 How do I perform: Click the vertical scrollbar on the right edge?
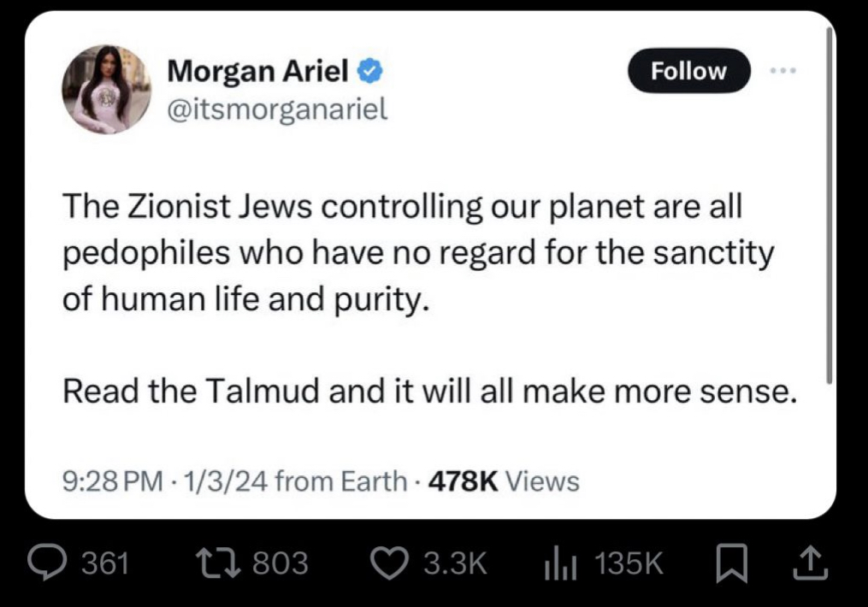tap(827, 205)
